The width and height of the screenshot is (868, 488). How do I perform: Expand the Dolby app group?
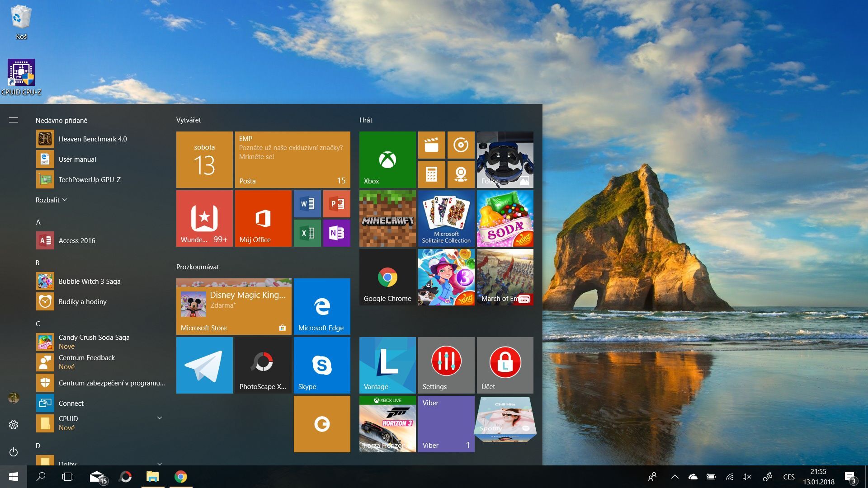tap(159, 463)
